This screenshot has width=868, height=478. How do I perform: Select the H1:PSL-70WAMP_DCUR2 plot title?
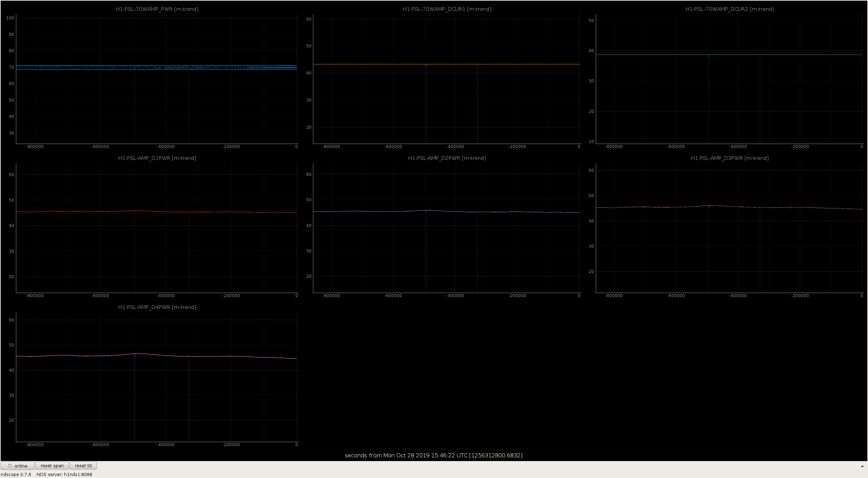point(730,9)
